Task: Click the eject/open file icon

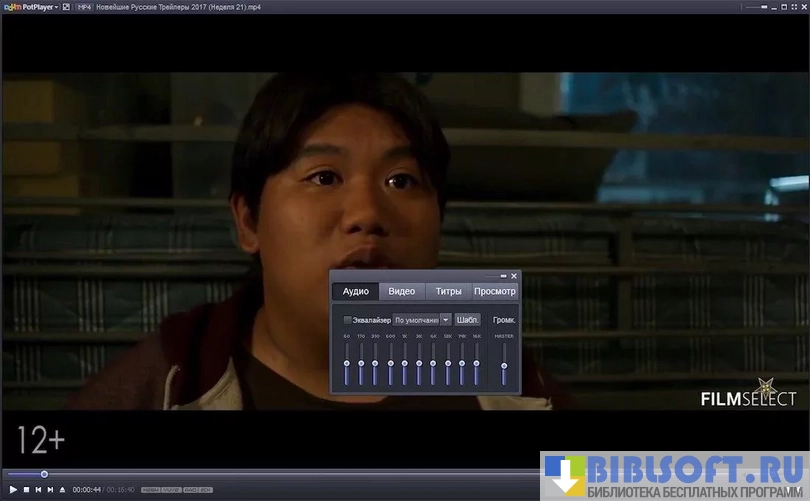Action: click(62, 490)
